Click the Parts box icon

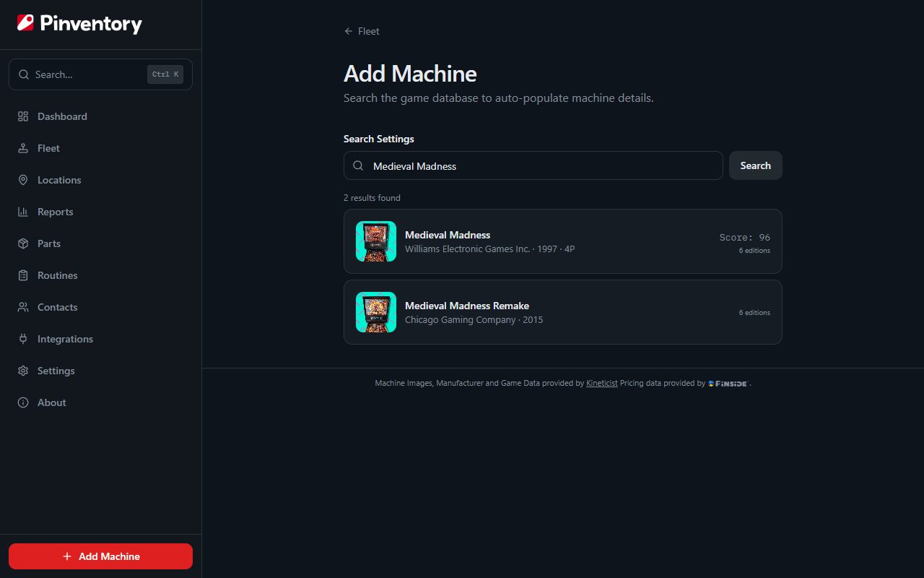(23, 243)
